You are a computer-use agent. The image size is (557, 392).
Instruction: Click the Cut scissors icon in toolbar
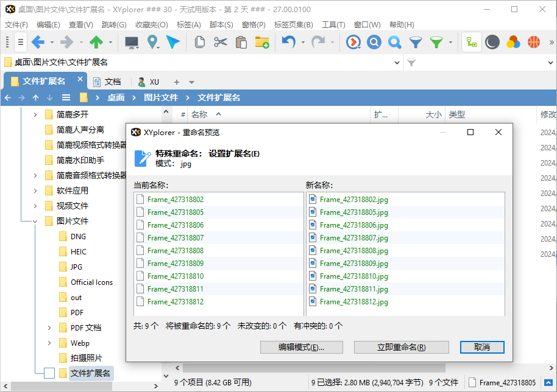coord(220,42)
